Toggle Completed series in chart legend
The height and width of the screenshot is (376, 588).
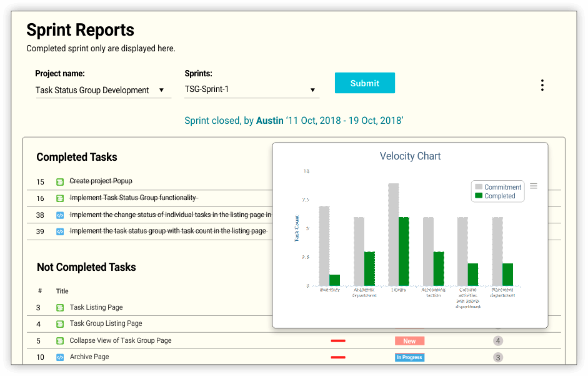pos(495,196)
